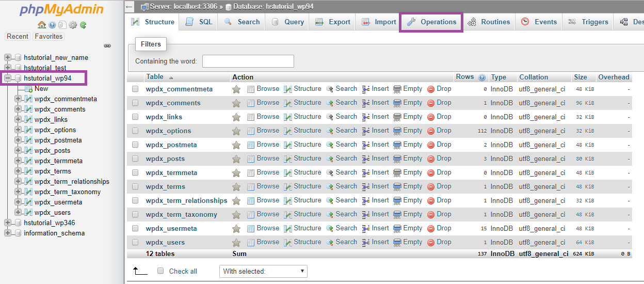Screen dimensions: 644x284
Task: Open phpMyAdmin documentation help icon
Action: click(x=52, y=25)
